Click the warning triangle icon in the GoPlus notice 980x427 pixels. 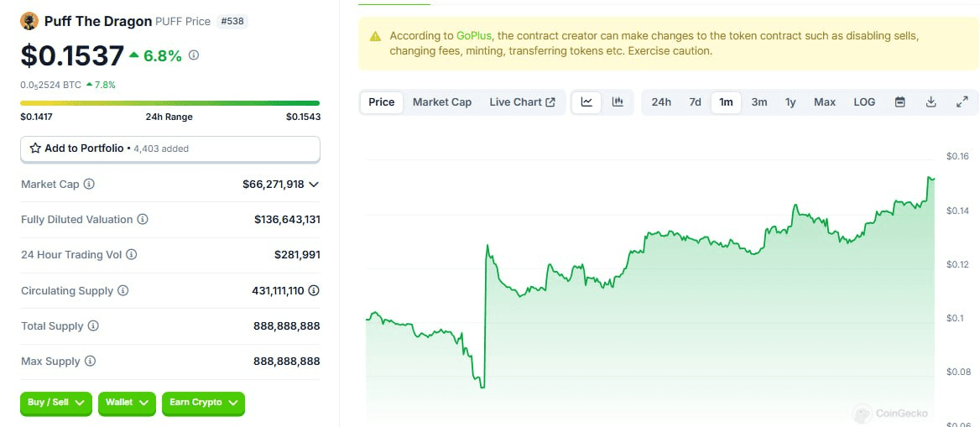pyautogui.click(x=375, y=36)
